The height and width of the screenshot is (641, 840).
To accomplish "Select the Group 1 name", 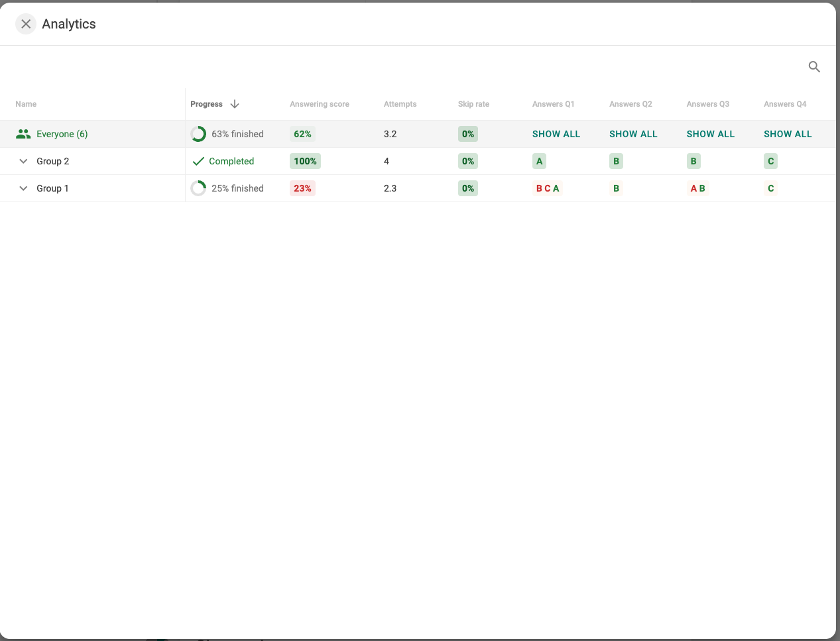I will pos(52,188).
